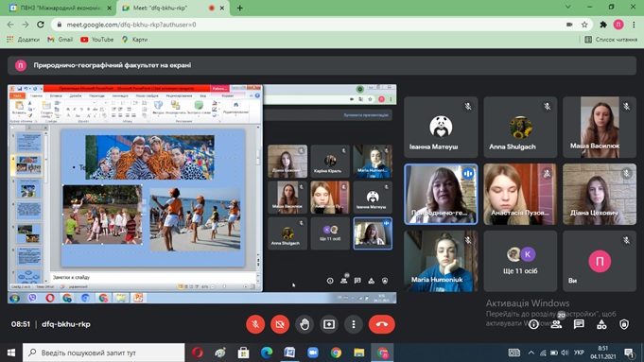644x362 pixels.
Task: Open the chat with everyone panel
Action: pyautogui.click(x=579, y=324)
